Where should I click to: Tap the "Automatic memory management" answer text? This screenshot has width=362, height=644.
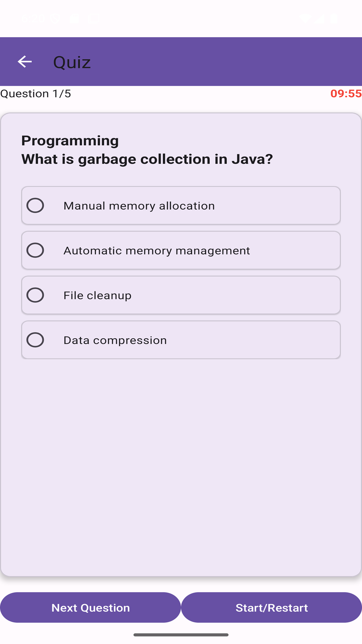click(157, 251)
